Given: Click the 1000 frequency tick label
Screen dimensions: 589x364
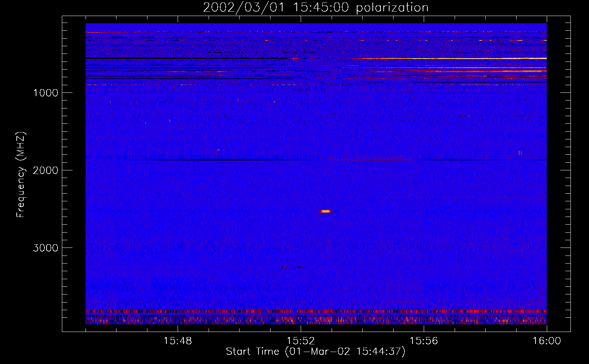Looking at the screenshot, I should pyautogui.click(x=46, y=93).
